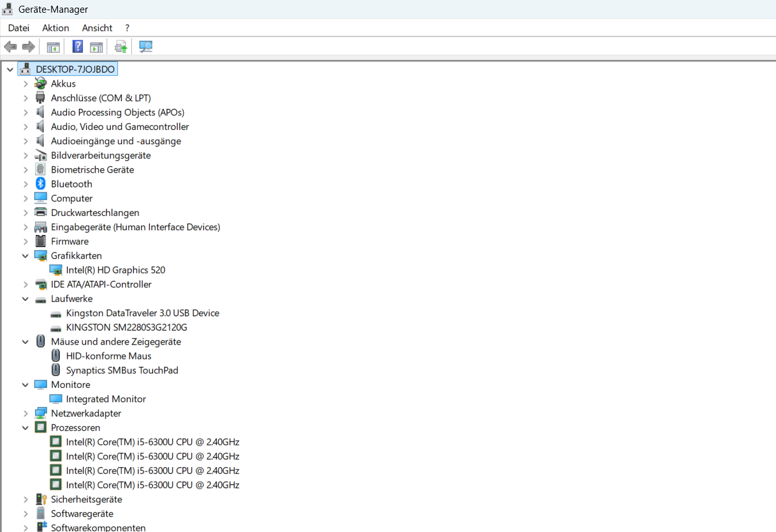The width and height of the screenshot is (776, 532).
Task: Click the IDE ATA/ATAPI-Controller icon
Action: (41, 284)
